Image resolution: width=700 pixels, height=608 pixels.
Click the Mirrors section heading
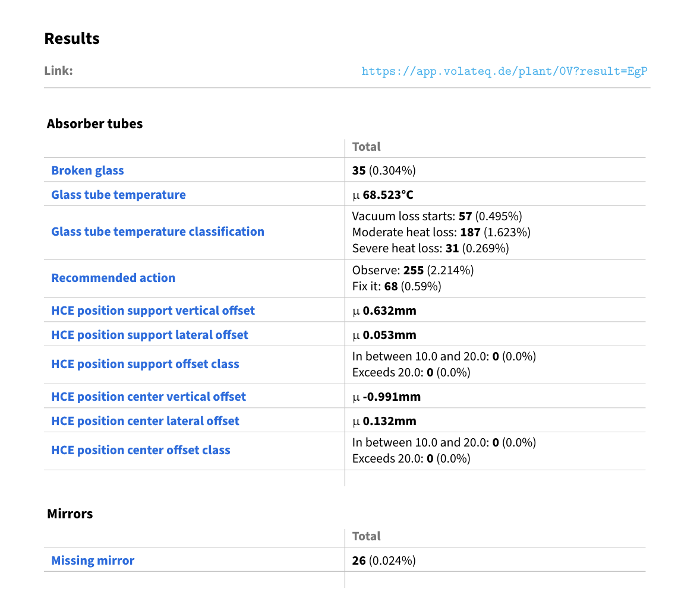coord(70,514)
